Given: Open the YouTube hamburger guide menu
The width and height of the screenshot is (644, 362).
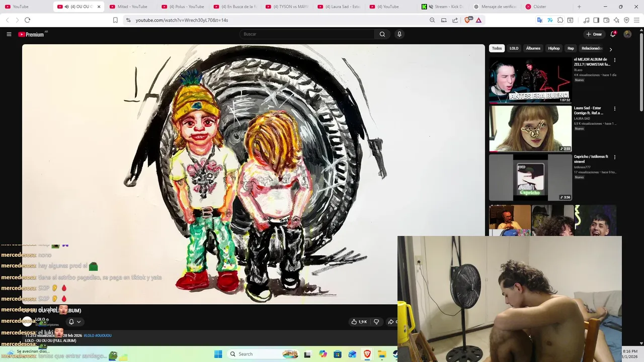Looking at the screenshot, I should [9, 34].
